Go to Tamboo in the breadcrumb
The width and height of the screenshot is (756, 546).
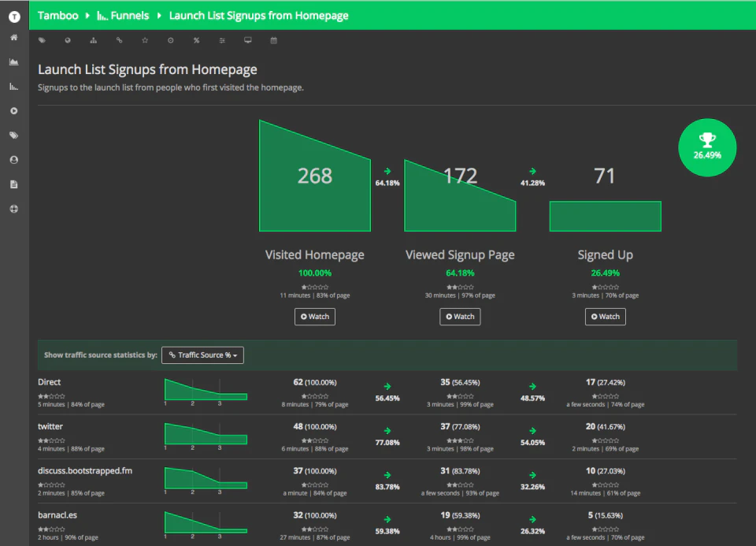point(57,16)
